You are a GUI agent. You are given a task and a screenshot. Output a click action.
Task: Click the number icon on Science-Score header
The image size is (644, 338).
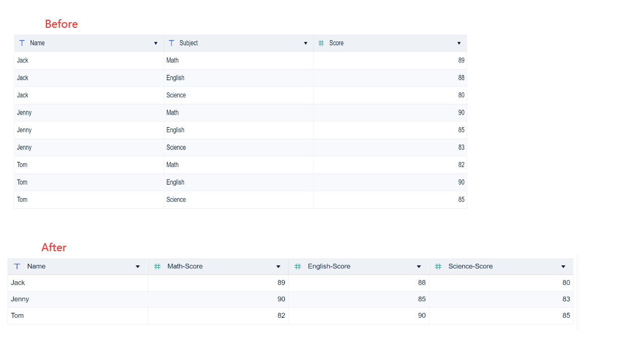tap(438, 266)
